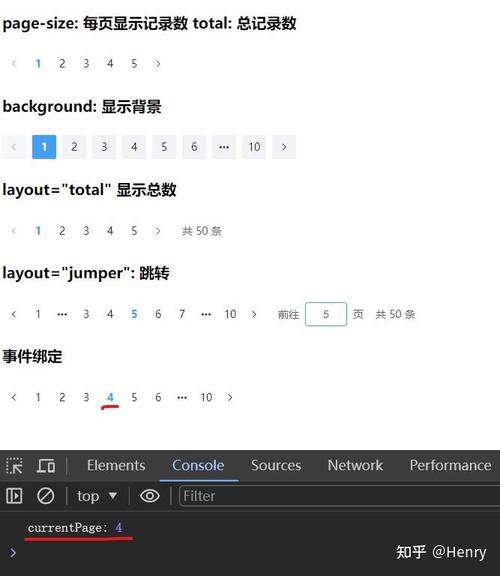500x576 pixels.
Task: Switch to the Console tab
Action: [198, 465]
